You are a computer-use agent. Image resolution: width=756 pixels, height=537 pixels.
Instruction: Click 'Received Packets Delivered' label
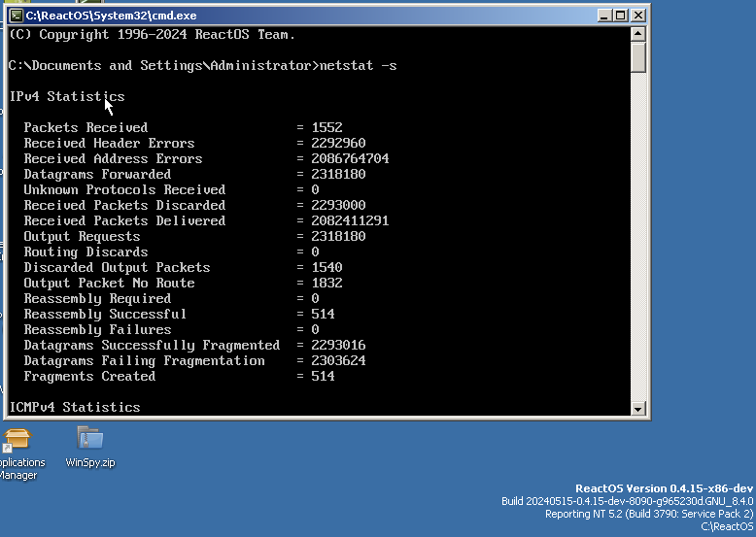click(x=125, y=220)
